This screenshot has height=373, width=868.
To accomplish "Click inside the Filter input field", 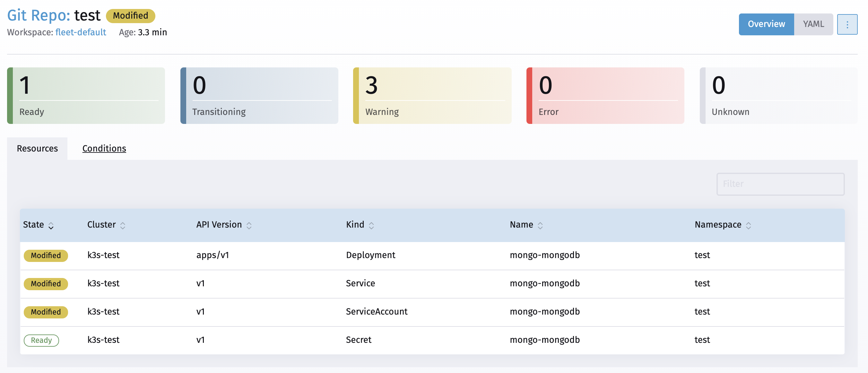I will (x=780, y=184).
